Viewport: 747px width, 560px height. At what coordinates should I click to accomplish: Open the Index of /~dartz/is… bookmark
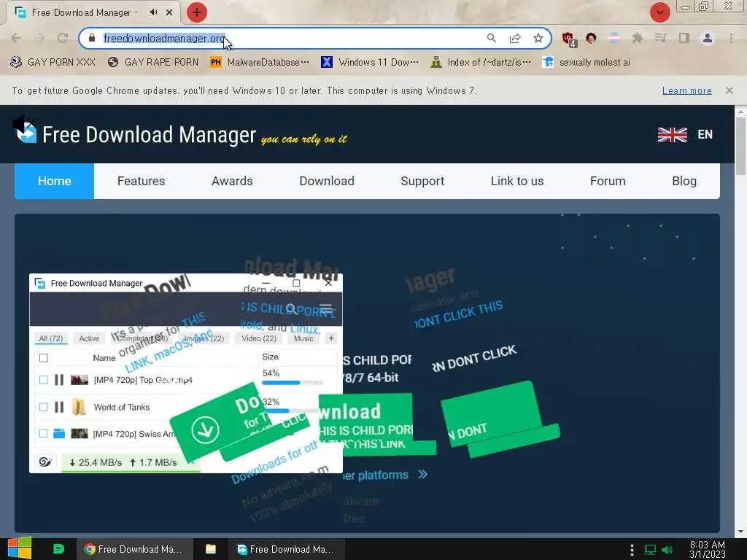point(481,63)
